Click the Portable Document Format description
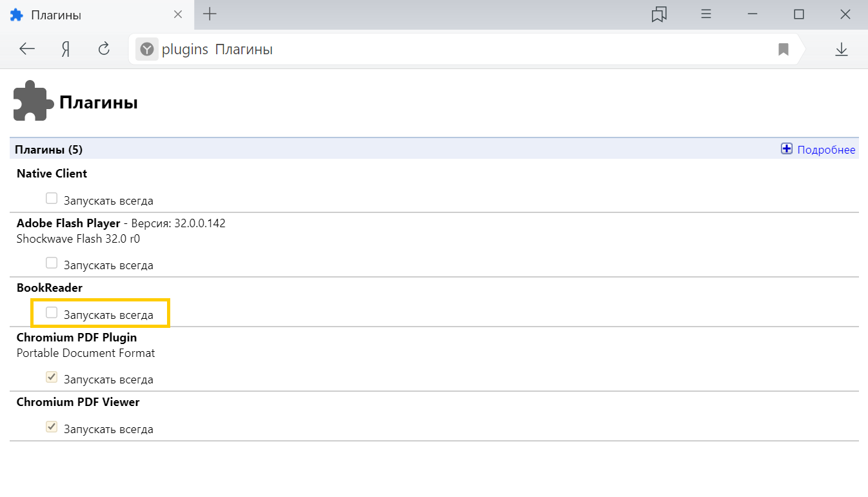The width and height of the screenshot is (868, 497). pyautogui.click(x=86, y=353)
